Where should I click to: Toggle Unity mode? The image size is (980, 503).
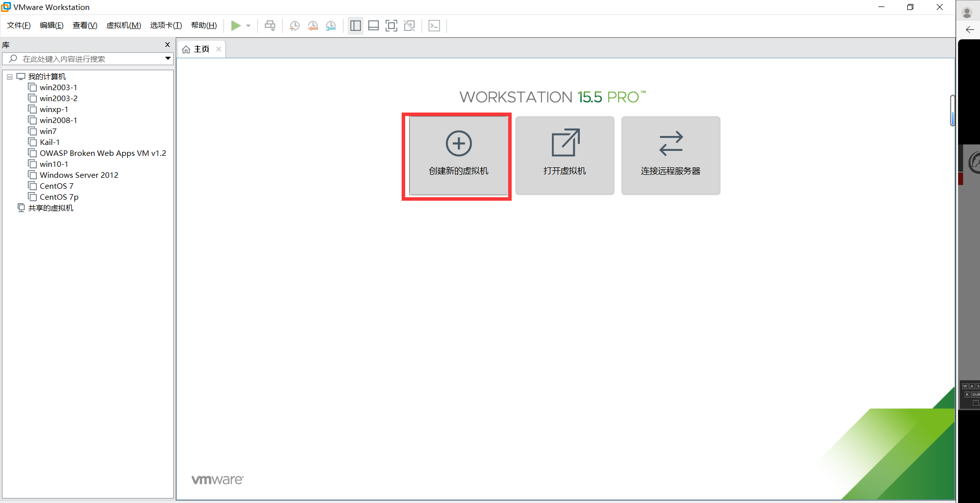[x=410, y=25]
